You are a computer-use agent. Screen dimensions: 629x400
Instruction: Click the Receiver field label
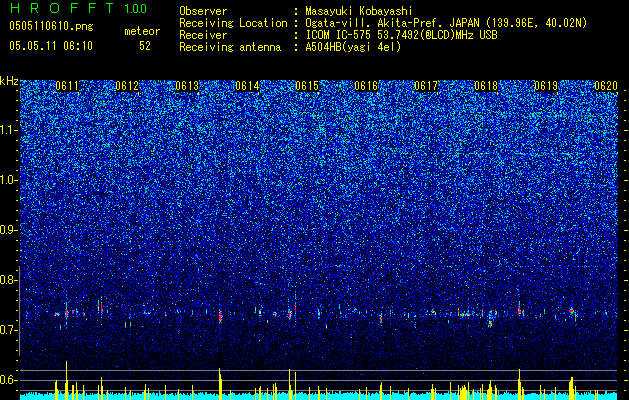point(203,35)
